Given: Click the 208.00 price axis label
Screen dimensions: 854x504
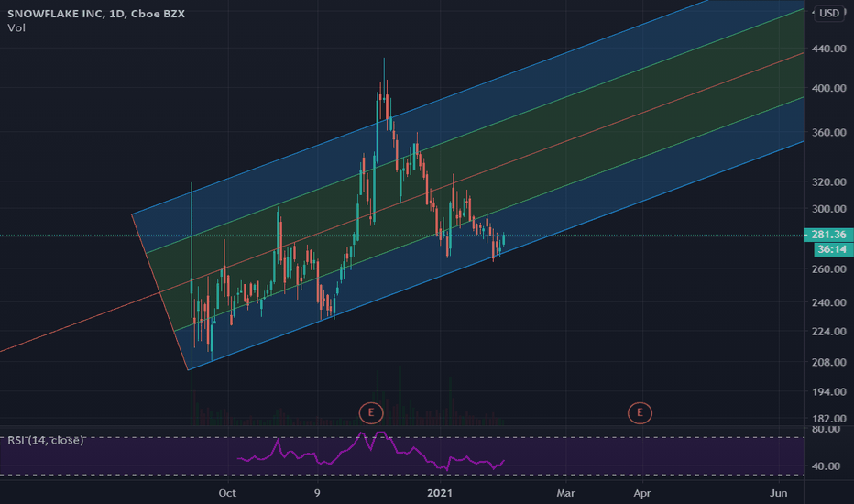Looking at the screenshot, I should point(829,362).
